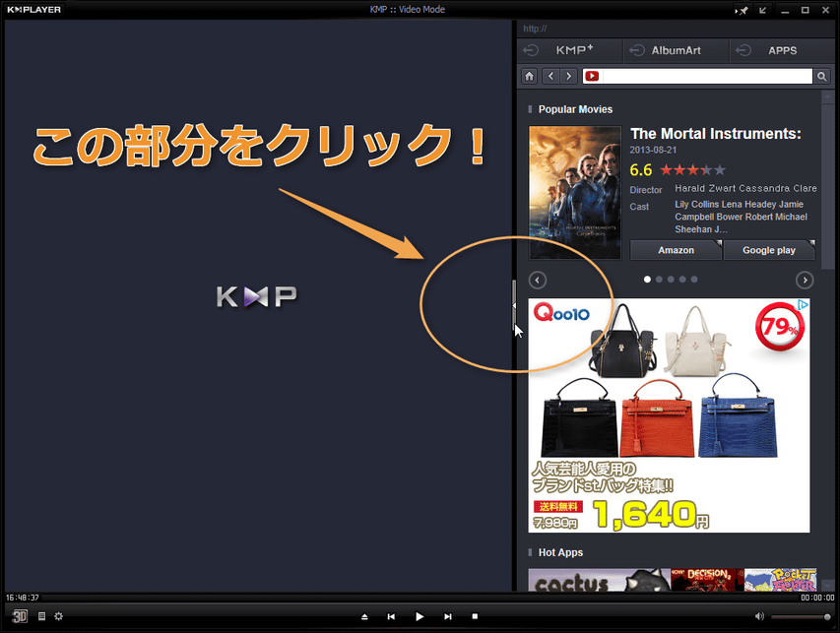The image size is (840, 633).
Task: Click the 16:48:37 clock display
Action: (23, 598)
